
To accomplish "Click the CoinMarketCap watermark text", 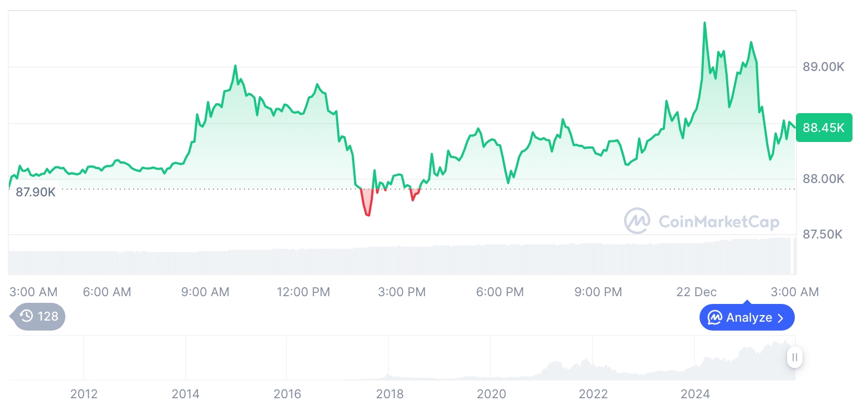I will point(719,222).
